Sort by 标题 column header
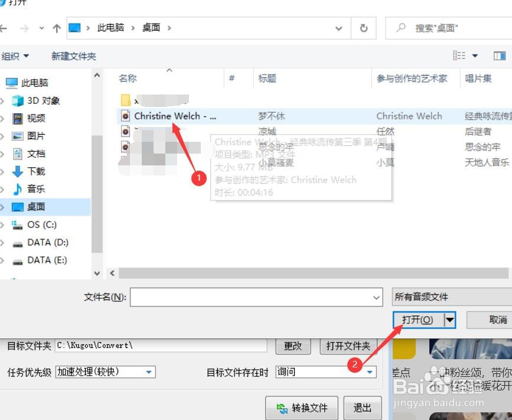Screen dimensions: 512x420 pos(267,79)
